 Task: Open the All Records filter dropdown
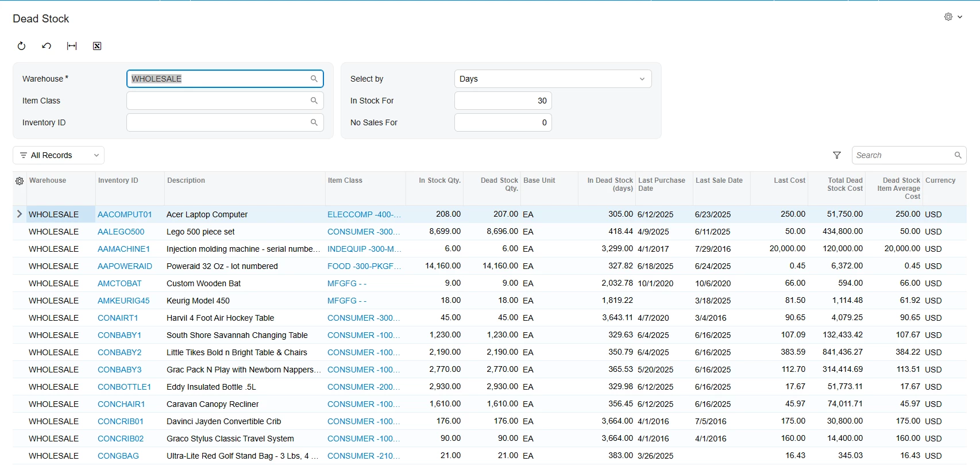tap(59, 155)
